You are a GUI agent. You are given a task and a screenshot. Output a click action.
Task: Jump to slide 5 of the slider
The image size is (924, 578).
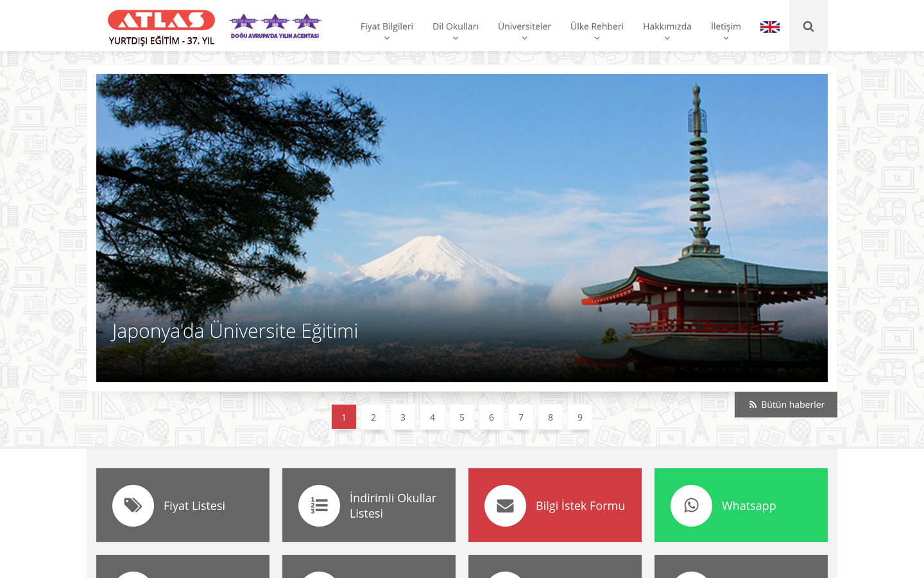462,417
